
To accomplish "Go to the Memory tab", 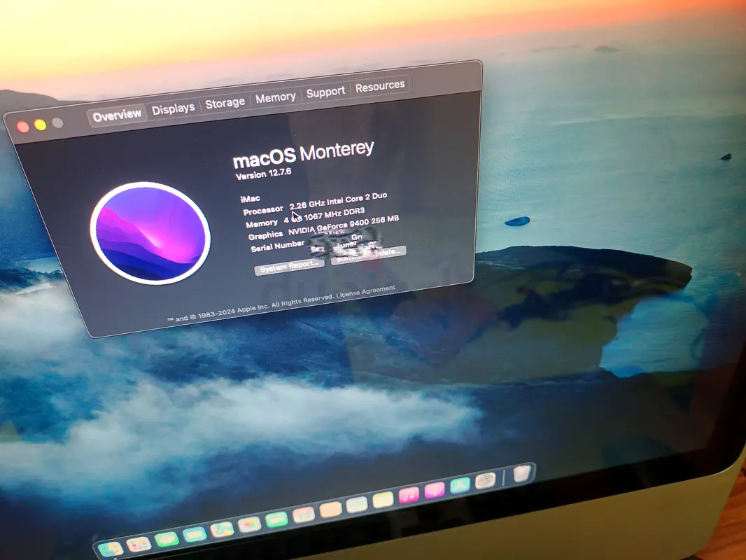I will [x=275, y=97].
